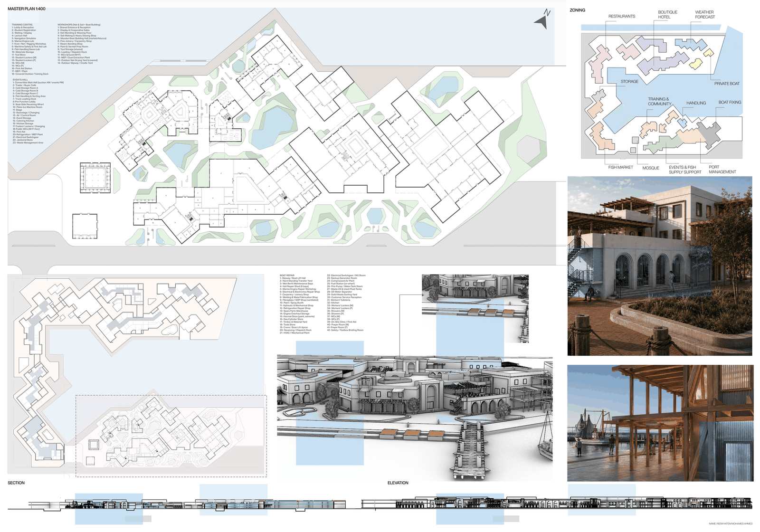Select '25- Fuel Station (on wharf)' entry
This screenshot has height=532, width=760.
(x=341, y=284)
